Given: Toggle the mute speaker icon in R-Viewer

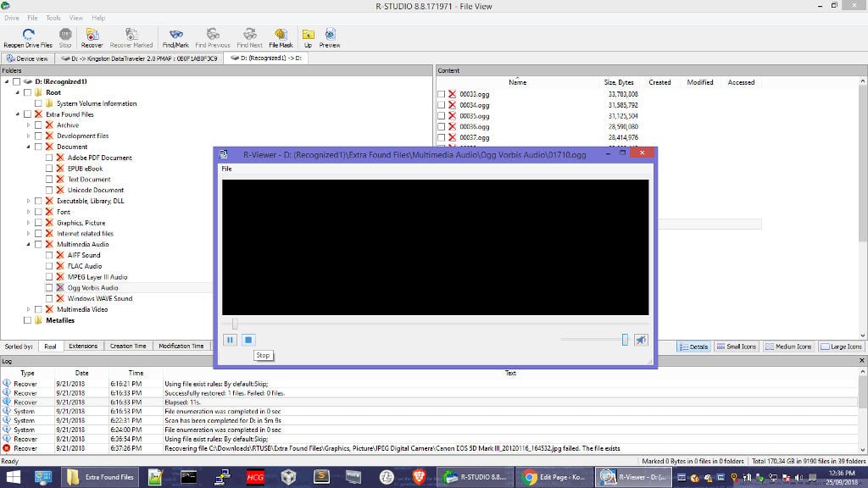Looking at the screenshot, I should pyautogui.click(x=641, y=340).
